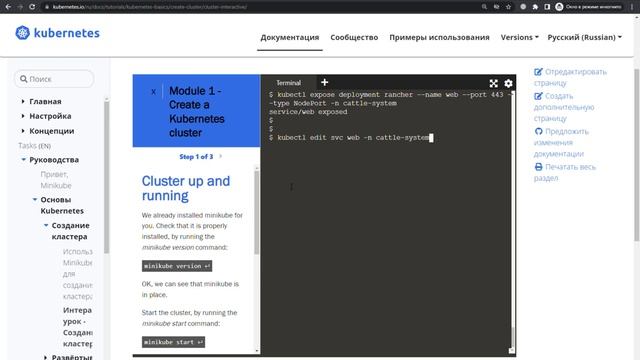Open terminal settings gear
640x360 pixels.
click(508, 84)
